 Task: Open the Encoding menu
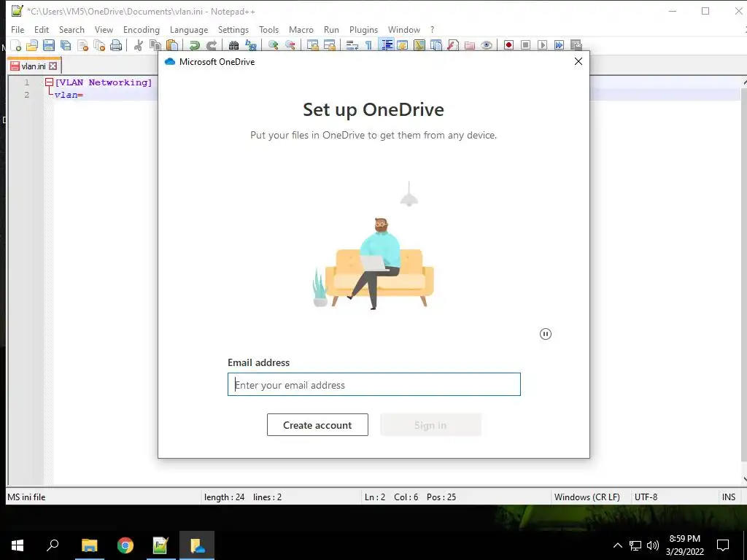point(141,29)
